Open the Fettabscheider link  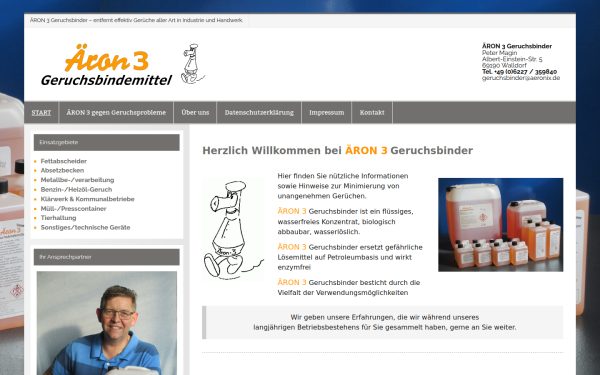pos(64,161)
